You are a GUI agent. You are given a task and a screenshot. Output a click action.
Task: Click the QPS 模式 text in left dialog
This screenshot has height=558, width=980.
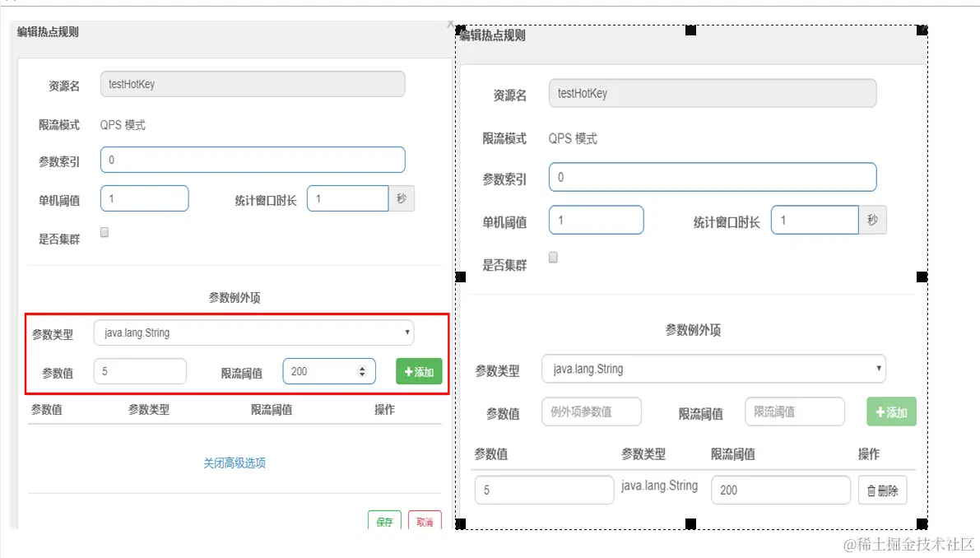tap(123, 125)
